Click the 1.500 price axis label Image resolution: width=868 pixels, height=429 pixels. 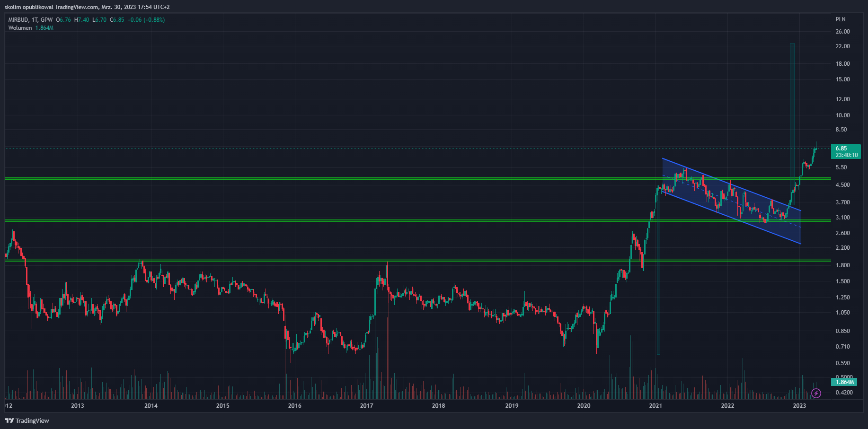pyautogui.click(x=842, y=281)
